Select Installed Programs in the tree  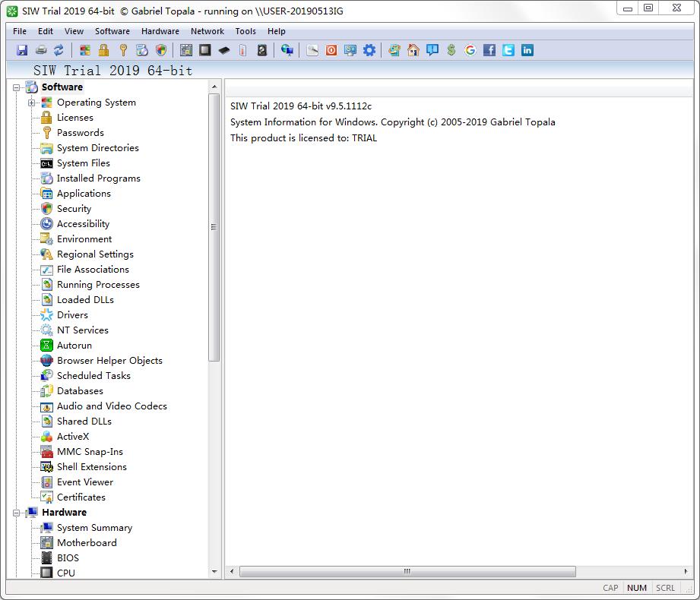[98, 178]
